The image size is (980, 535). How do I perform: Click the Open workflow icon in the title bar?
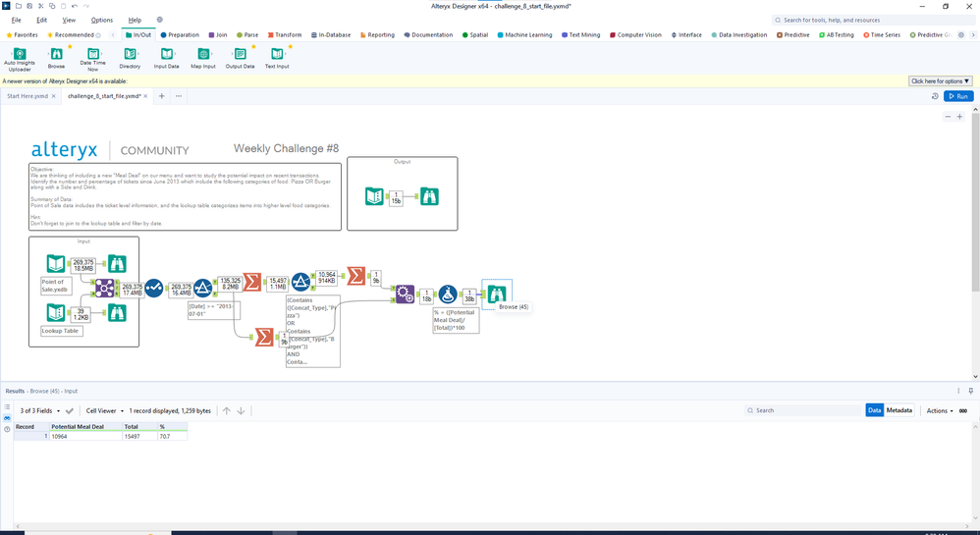click(19, 6)
